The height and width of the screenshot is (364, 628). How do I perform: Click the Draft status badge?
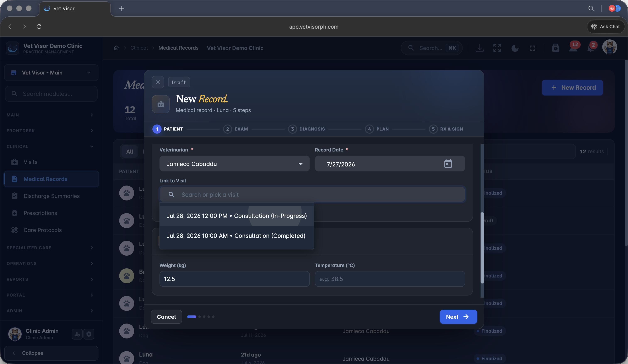tap(179, 82)
